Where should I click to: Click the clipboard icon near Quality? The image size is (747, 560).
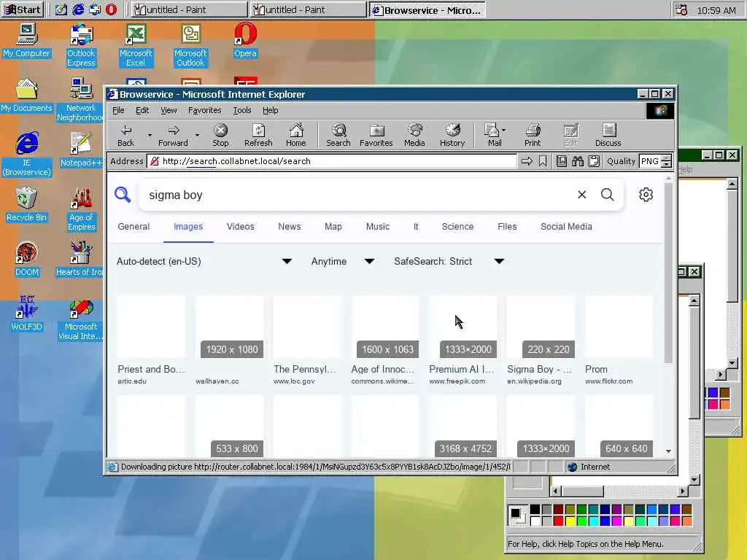[594, 161]
